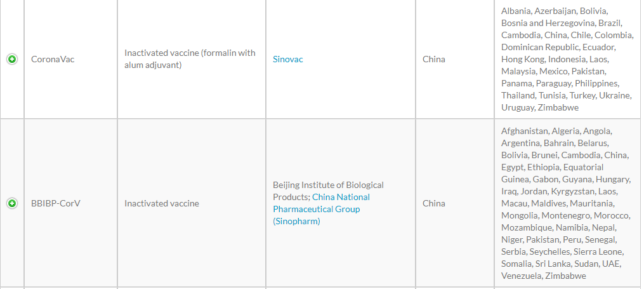Click the BBIBP-CorV vaccine name cell

pyautogui.click(x=55, y=203)
